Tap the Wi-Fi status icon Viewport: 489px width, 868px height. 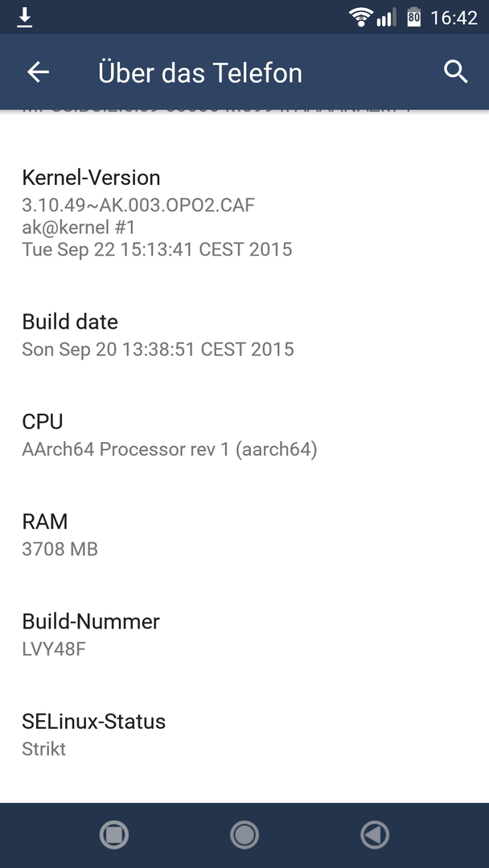360,17
